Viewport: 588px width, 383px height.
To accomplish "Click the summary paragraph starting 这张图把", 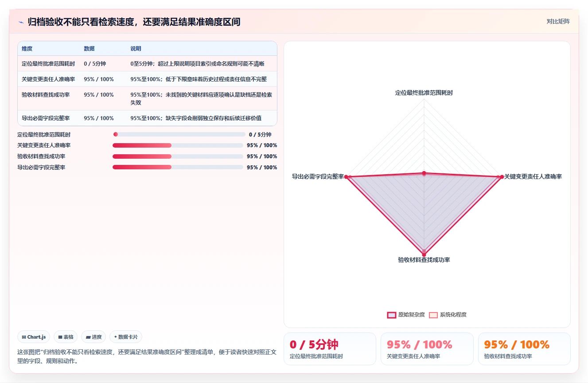I will coord(147,356).
